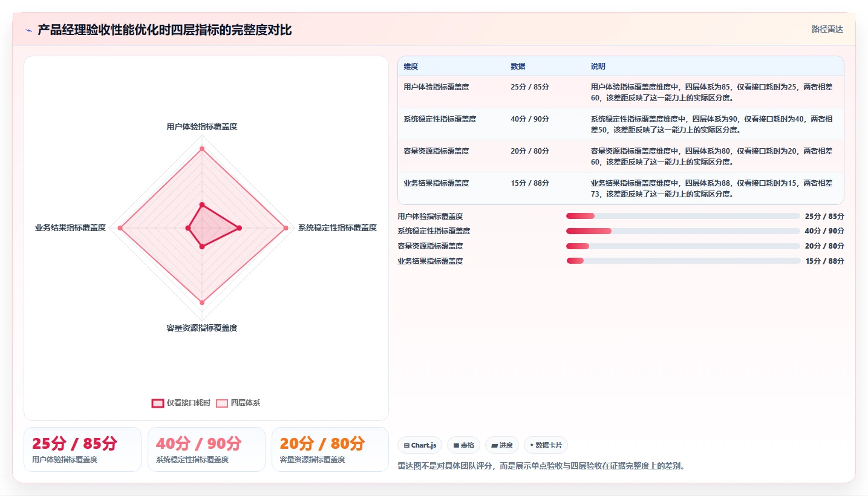Click the radar axis label 业务结果指标覆盖度
The width and height of the screenshot is (868, 496).
(x=70, y=228)
